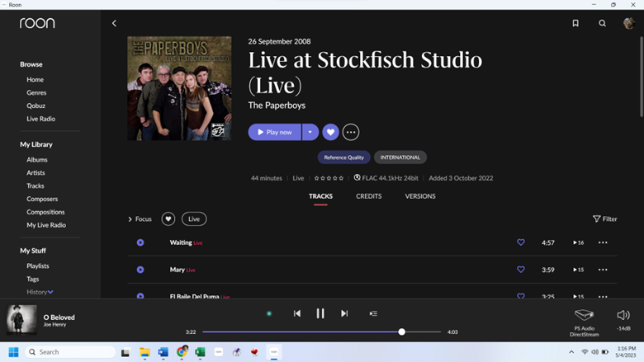Skip to next track
Screen dimensions: 644x362
click(344, 313)
